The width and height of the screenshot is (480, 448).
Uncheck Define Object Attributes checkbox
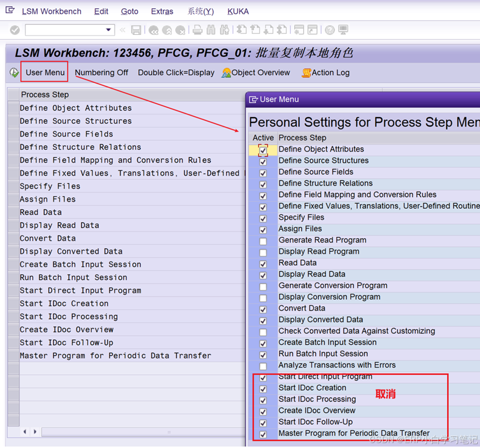(262, 150)
